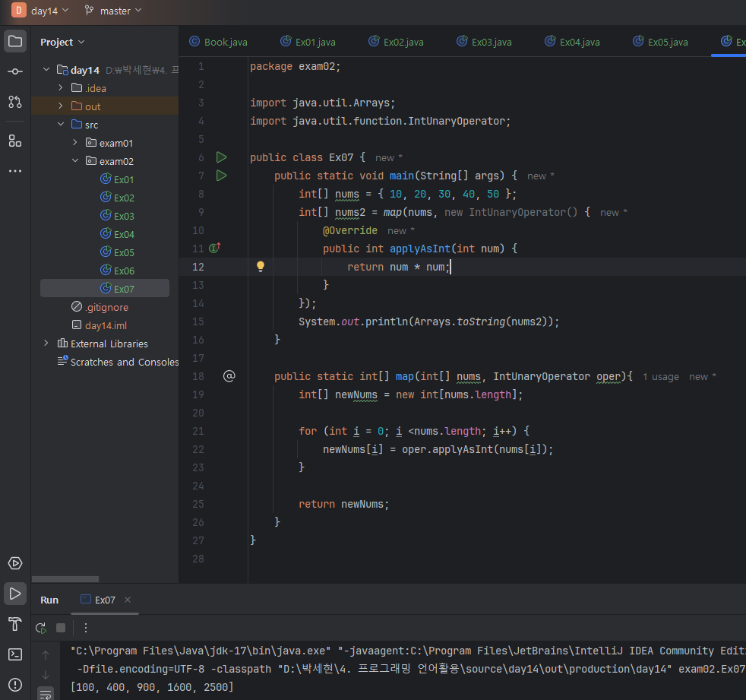
Task: Click line number 12 in the gutter
Action: click(x=198, y=267)
